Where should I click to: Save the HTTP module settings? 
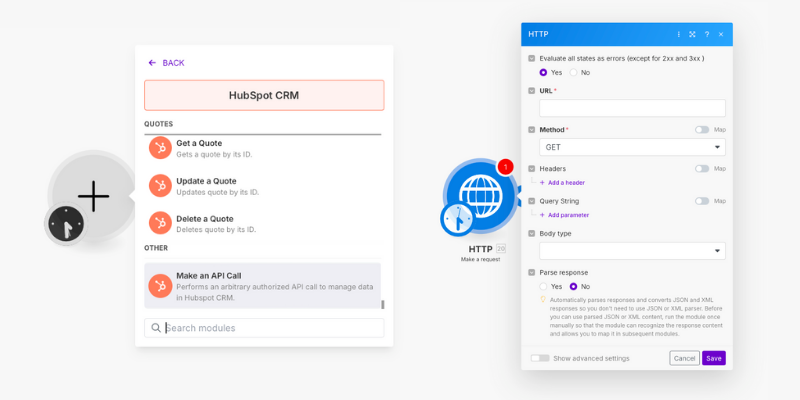[x=714, y=358]
